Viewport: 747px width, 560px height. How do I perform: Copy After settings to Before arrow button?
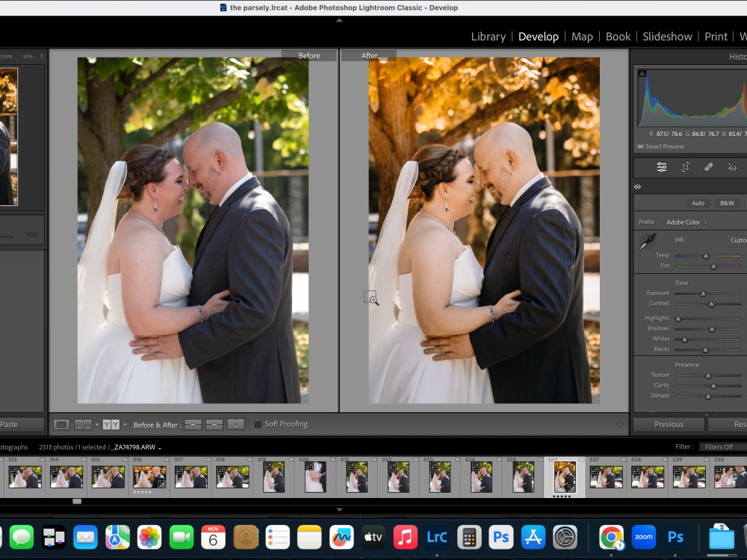click(x=214, y=424)
